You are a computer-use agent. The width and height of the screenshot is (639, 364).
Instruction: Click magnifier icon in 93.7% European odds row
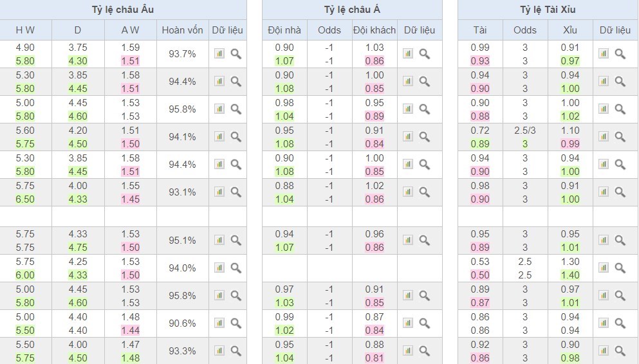tap(236, 54)
